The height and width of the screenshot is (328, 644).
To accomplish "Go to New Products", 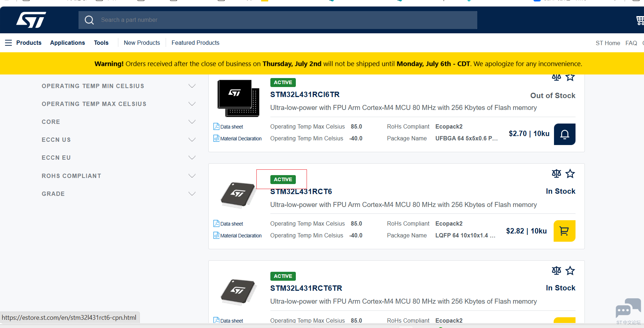I will (142, 43).
